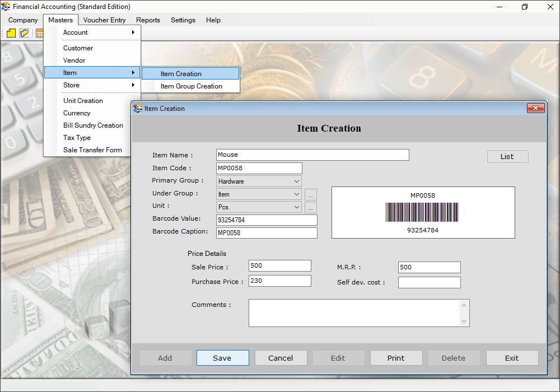This screenshot has height=392, width=560.
Task: Click the barcode preview image
Action: click(x=423, y=212)
